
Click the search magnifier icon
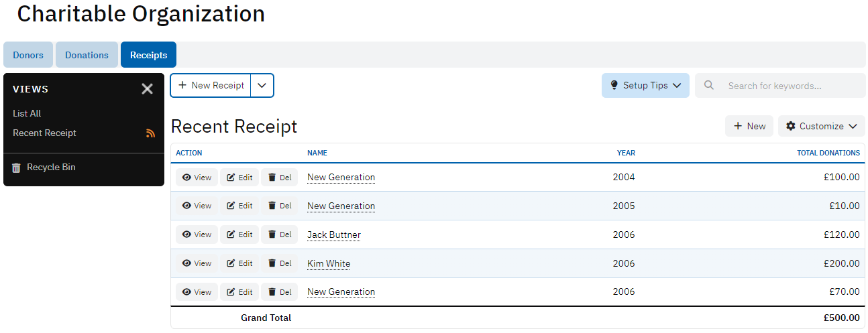click(x=709, y=86)
